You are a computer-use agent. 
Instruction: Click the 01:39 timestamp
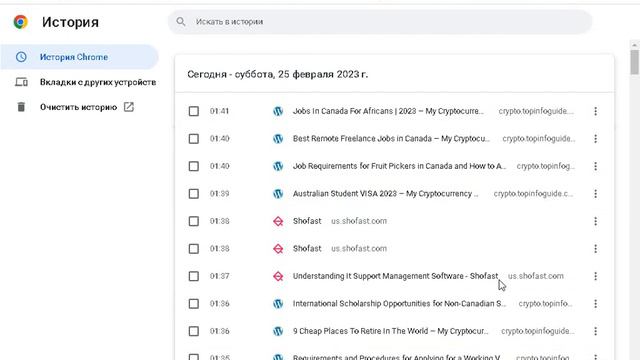coord(220,193)
